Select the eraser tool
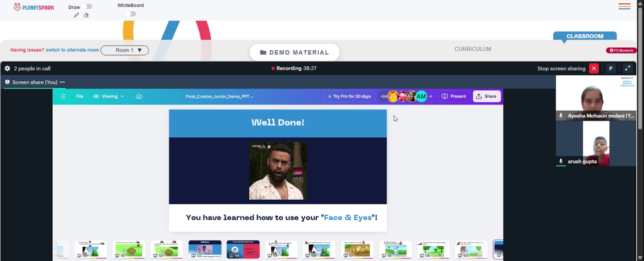The image size is (644, 261). point(86,15)
